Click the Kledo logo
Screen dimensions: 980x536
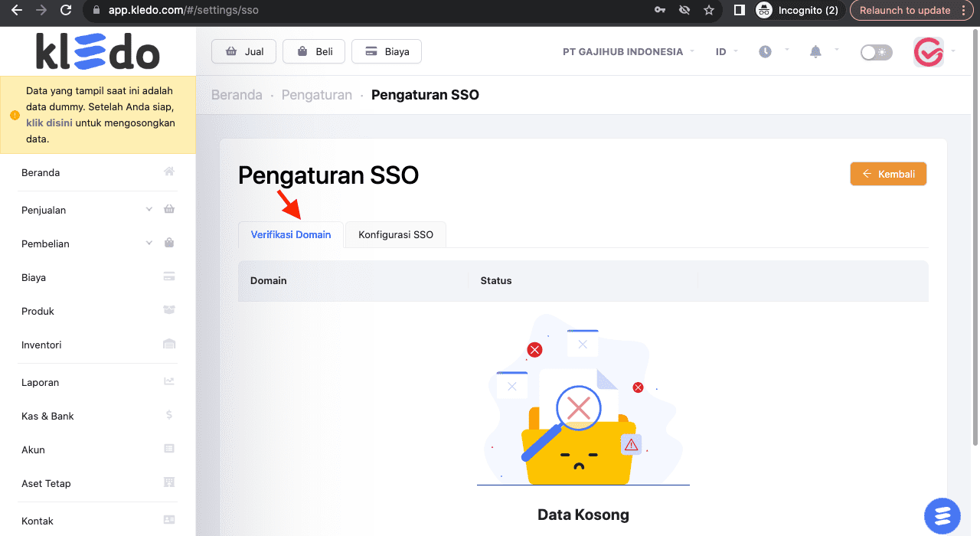click(98, 51)
